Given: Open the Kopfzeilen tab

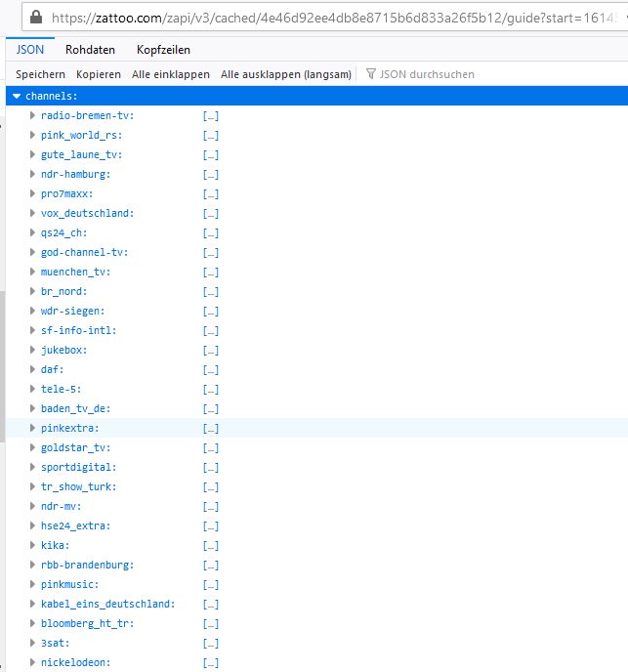Looking at the screenshot, I should 163,49.
